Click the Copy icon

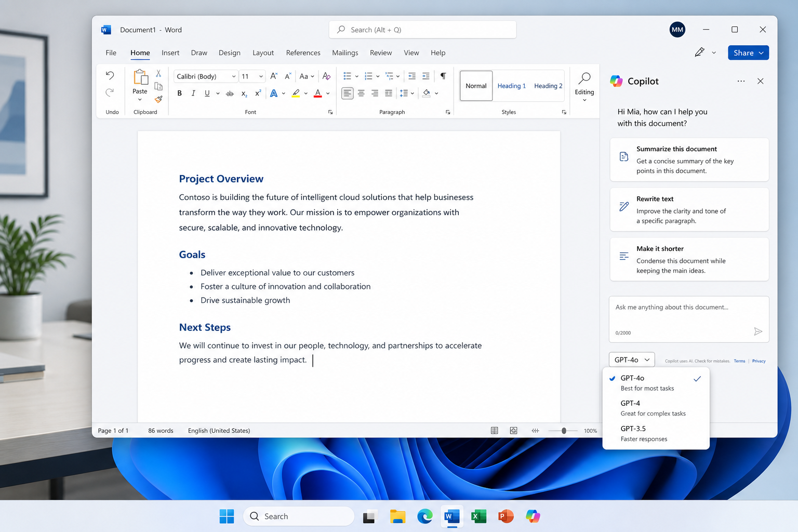click(158, 86)
